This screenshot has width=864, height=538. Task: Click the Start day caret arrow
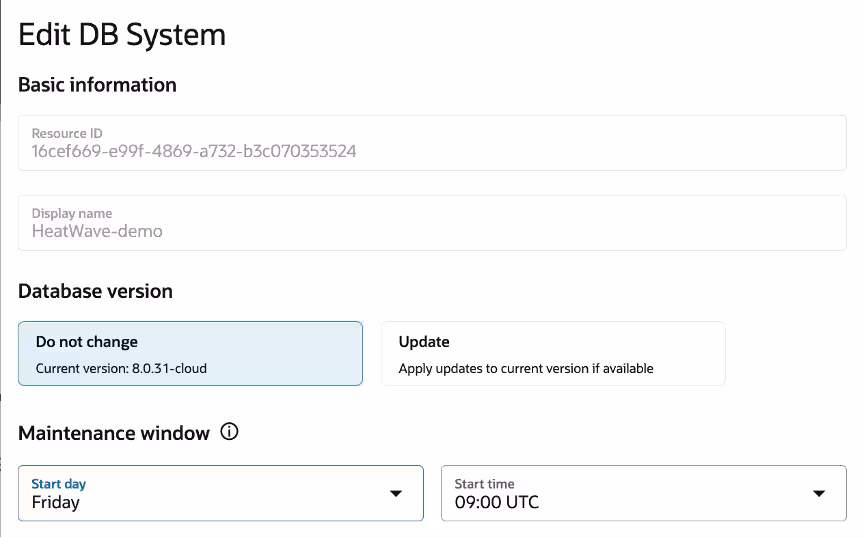point(396,494)
